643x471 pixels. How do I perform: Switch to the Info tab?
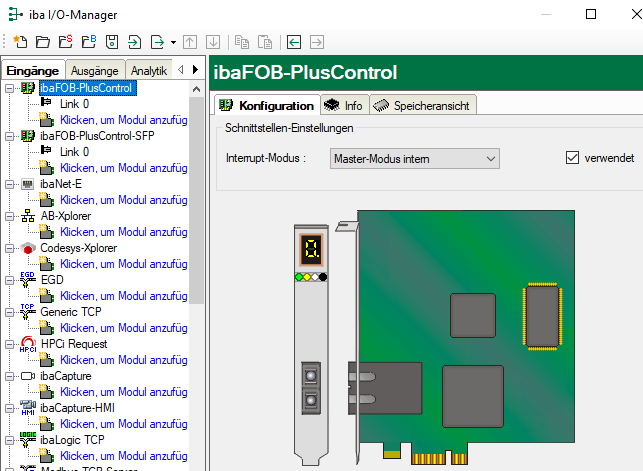(345, 105)
